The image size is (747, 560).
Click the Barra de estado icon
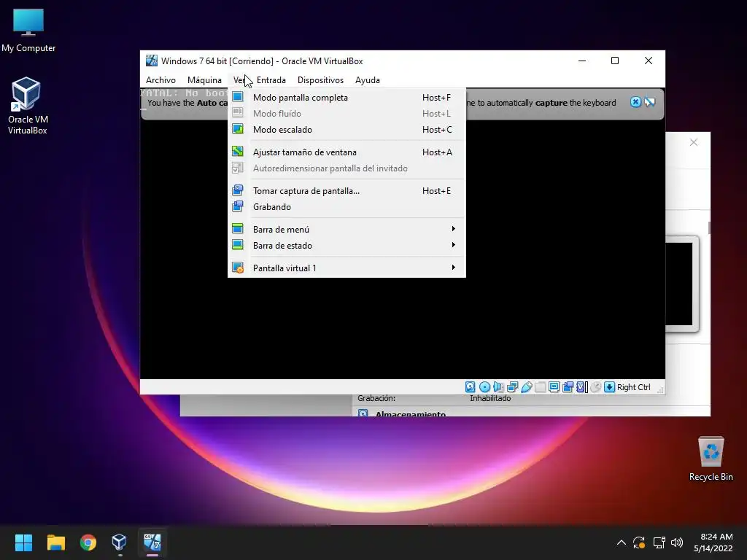(x=238, y=245)
